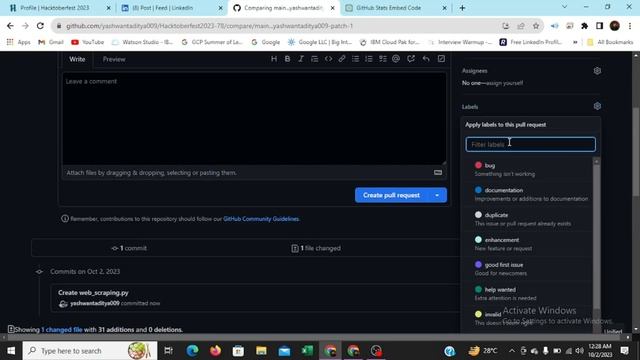Click the assign yourself link
640x360 pixels.
504,83
